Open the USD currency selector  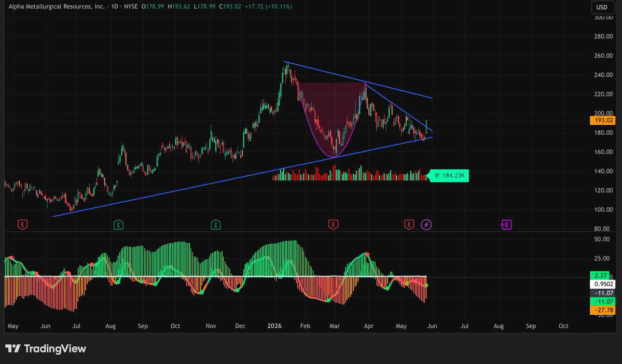point(602,7)
